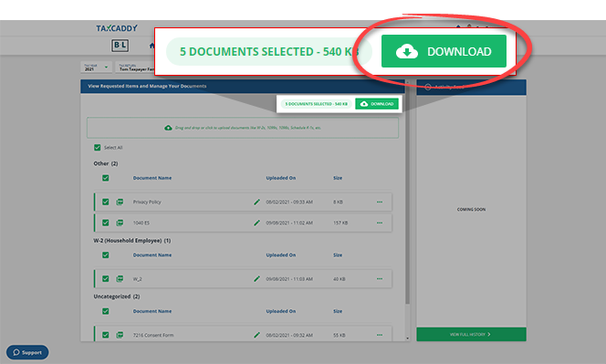This screenshot has width=606, height=364.
Task: Click the 09/08/2021 - 11:03 AM upload date
Action: coord(289,278)
